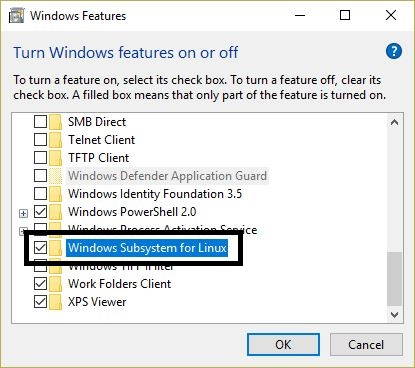Enable the Telnet Client checkbox
Screen dimensions: 415x368
point(40,140)
